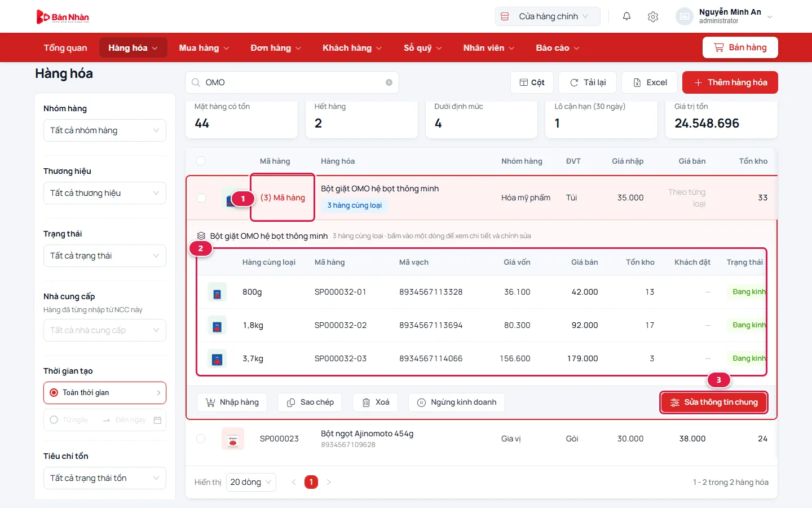The width and height of the screenshot is (812, 508).
Task: Clear the OMO search text
Action: coord(389,82)
